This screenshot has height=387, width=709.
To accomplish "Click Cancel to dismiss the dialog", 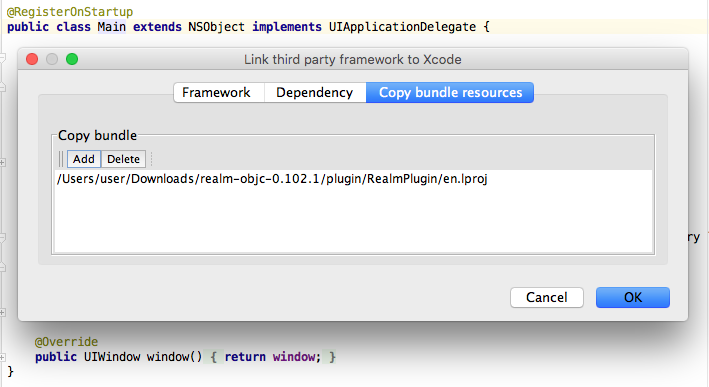I will pyautogui.click(x=547, y=297).
